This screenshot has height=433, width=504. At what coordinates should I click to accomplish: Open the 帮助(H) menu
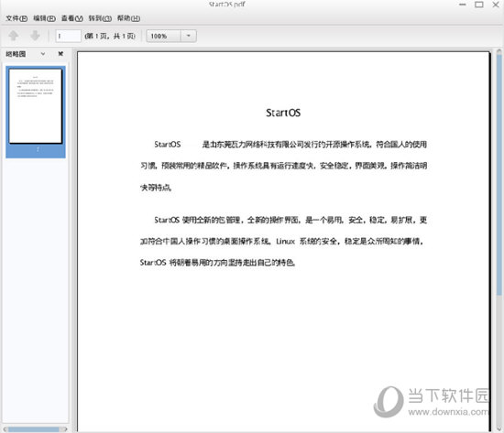[128, 18]
